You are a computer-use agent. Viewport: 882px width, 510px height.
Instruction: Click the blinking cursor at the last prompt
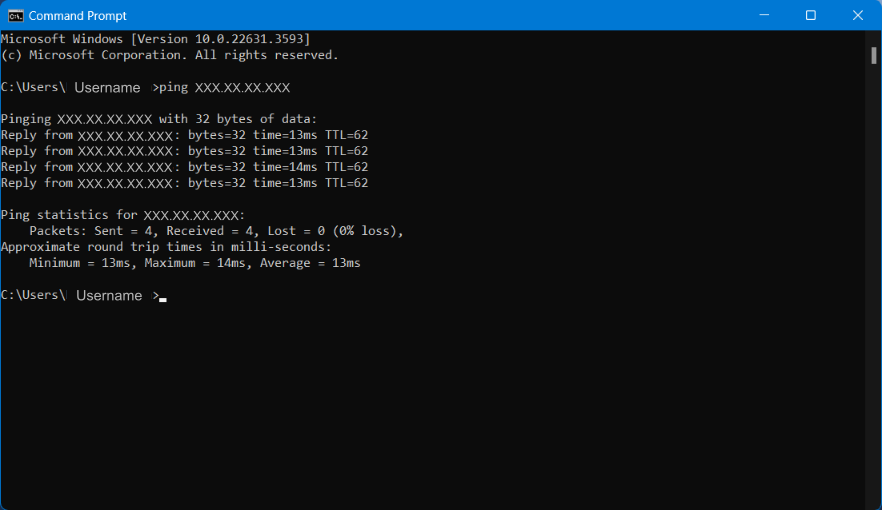point(163,300)
